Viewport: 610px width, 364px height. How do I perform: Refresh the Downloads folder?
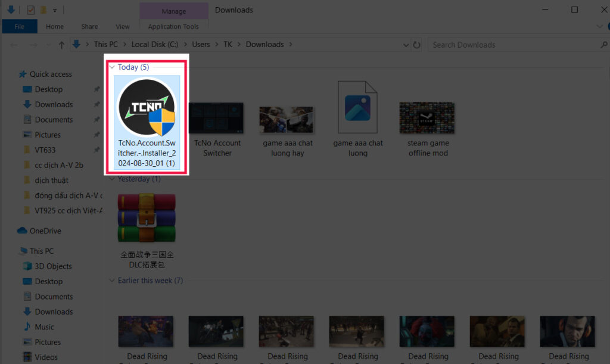pyautogui.click(x=416, y=45)
